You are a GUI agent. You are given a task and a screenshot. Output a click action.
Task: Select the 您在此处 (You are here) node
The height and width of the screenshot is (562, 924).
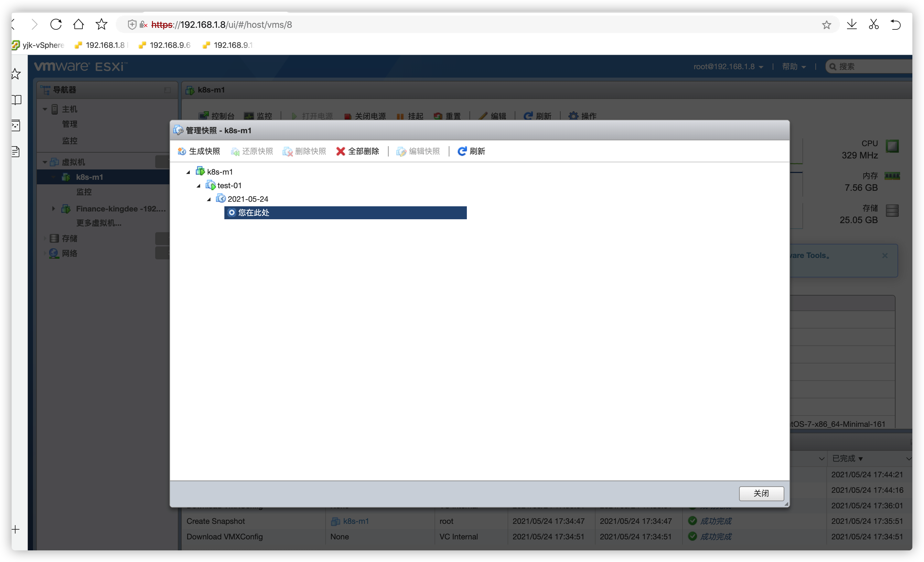(x=253, y=213)
